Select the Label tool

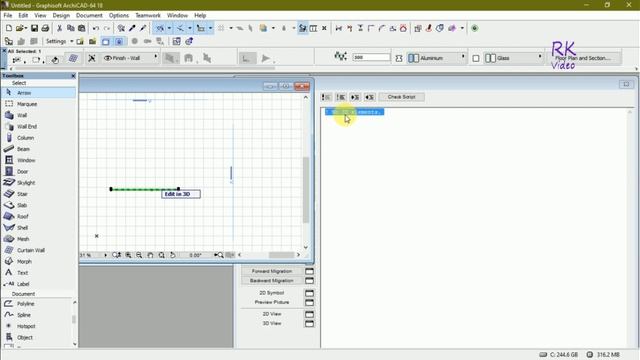pos(39,284)
